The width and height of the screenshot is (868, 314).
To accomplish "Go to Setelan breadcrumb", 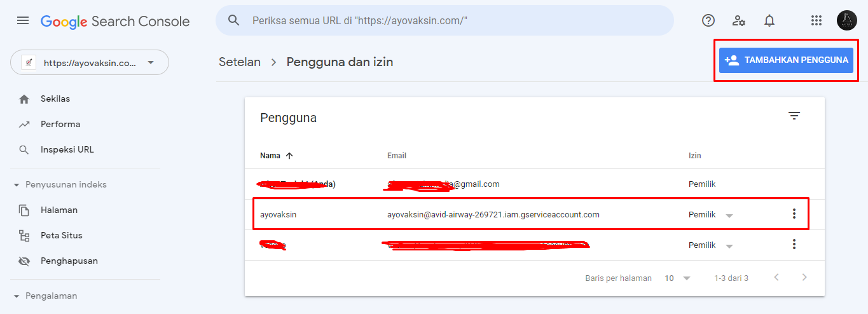I will [240, 62].
